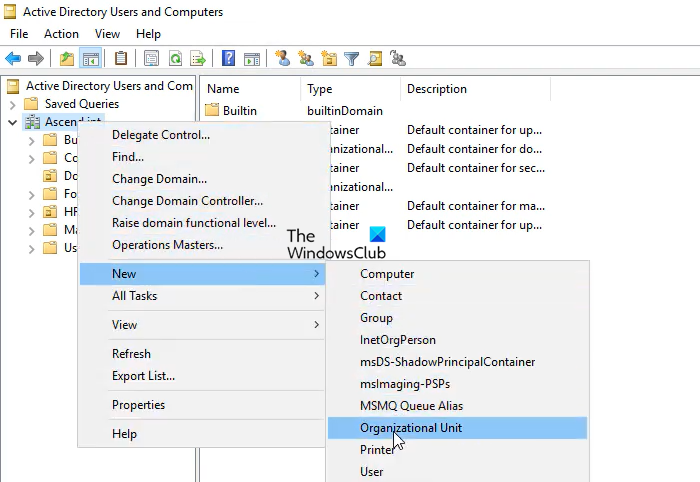Create a new organizational unit via toolbar icon
Image resolution: width=700 pixels, height=482 pixels.
[329, 58]
